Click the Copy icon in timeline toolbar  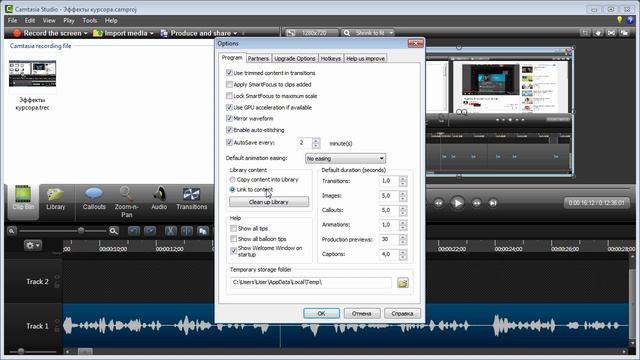coord(203,231)
